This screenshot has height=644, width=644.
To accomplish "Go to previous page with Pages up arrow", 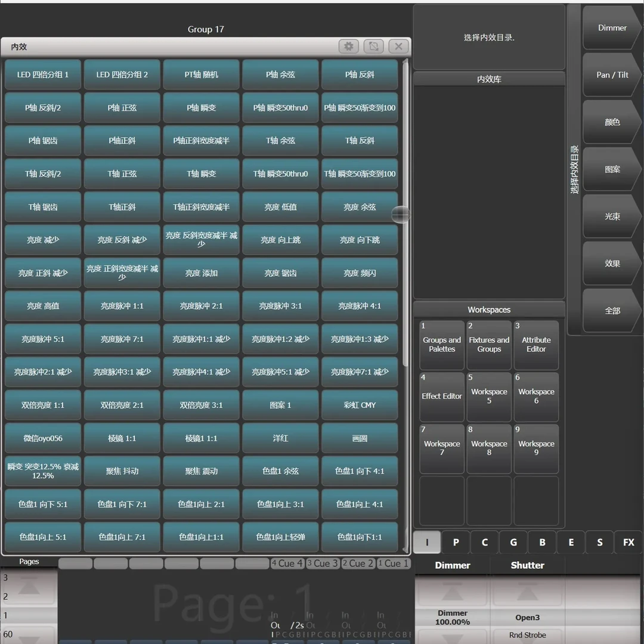I will [x=29, y=586].
